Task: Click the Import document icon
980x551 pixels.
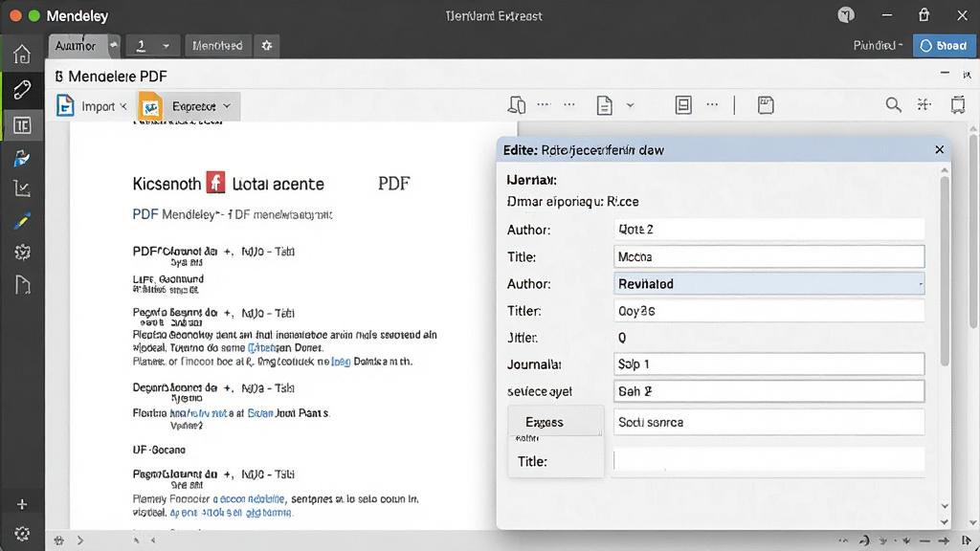Action: point(65,105)
